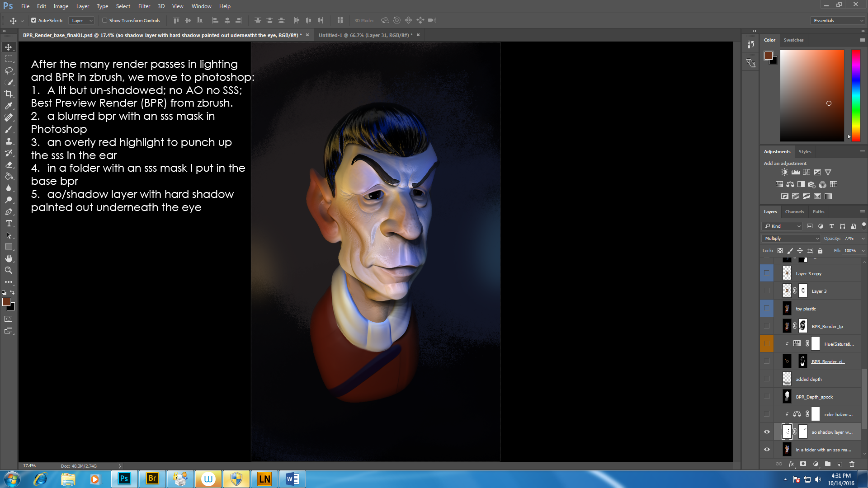Click the hue spectrum strip in Color panel
Image resolution: width=868 pixels, height=488 pixels.
856,95
